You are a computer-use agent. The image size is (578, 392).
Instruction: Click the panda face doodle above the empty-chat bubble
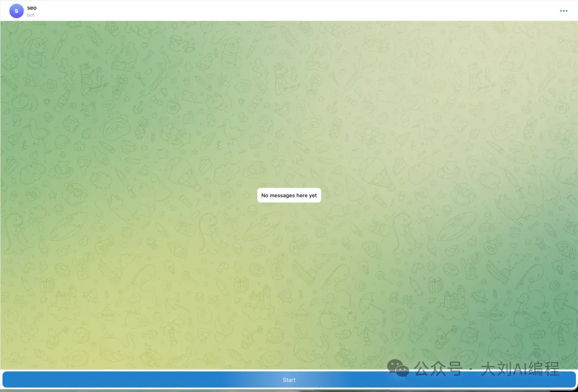coord(309,127)
